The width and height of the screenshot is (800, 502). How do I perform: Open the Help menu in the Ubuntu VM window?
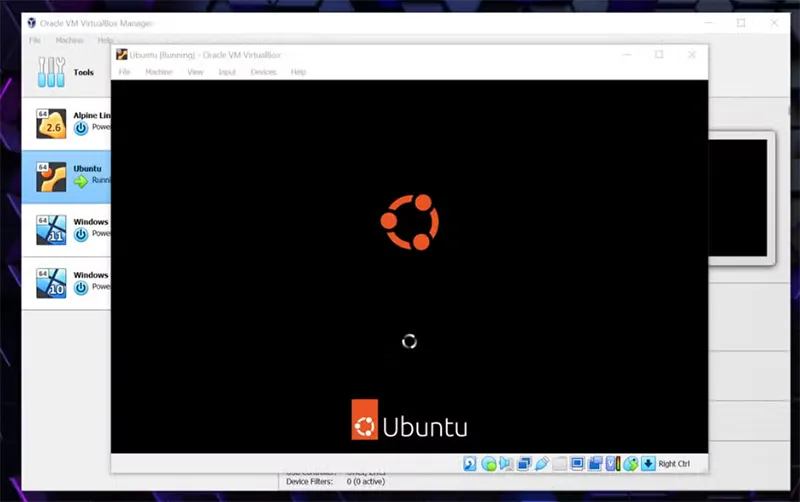(298, 72)
